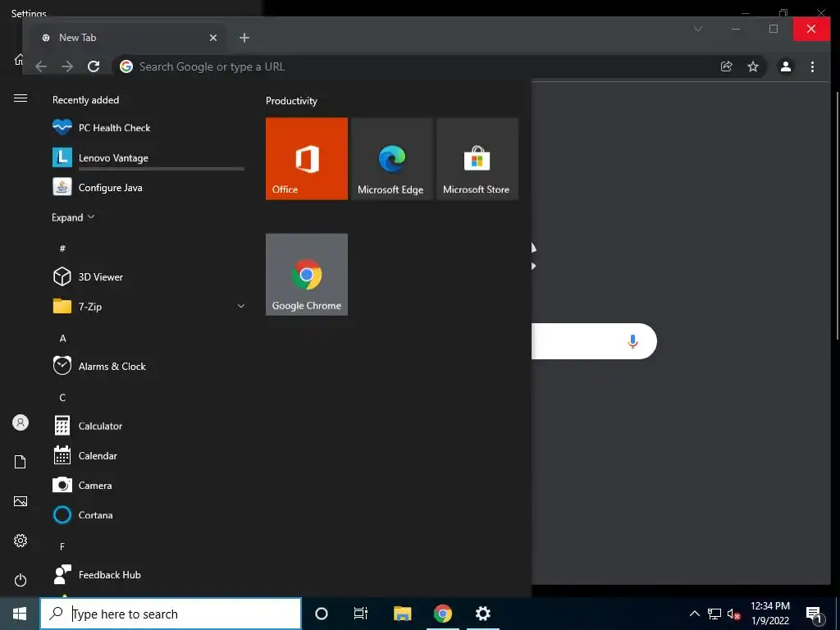Click Chrome back arrow

tap(41, 66)
